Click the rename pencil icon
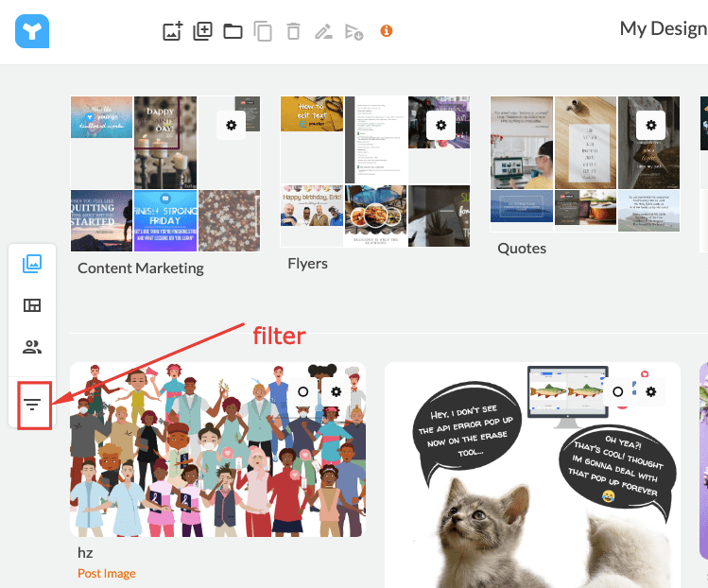This screenshot has width=708, height=588. [x=323, y=31]
